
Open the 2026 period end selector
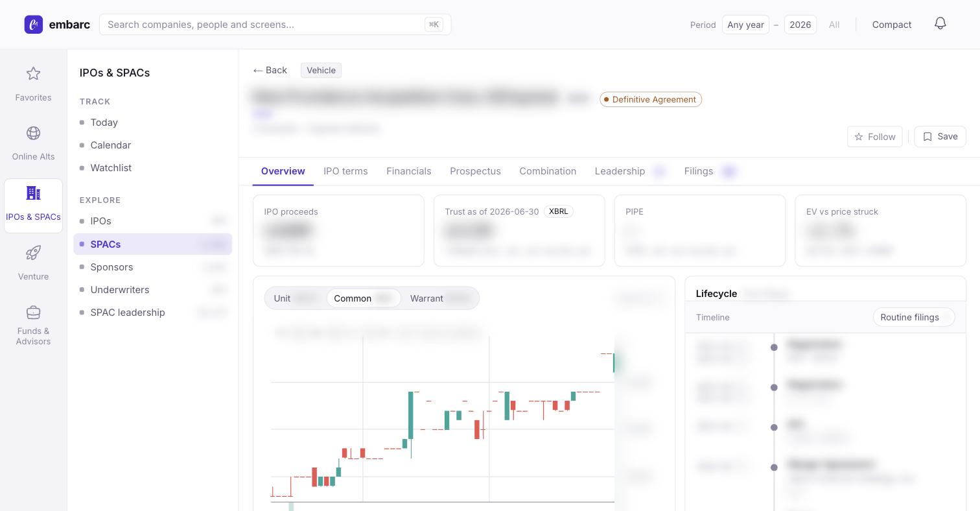click(x=800, y=25)
